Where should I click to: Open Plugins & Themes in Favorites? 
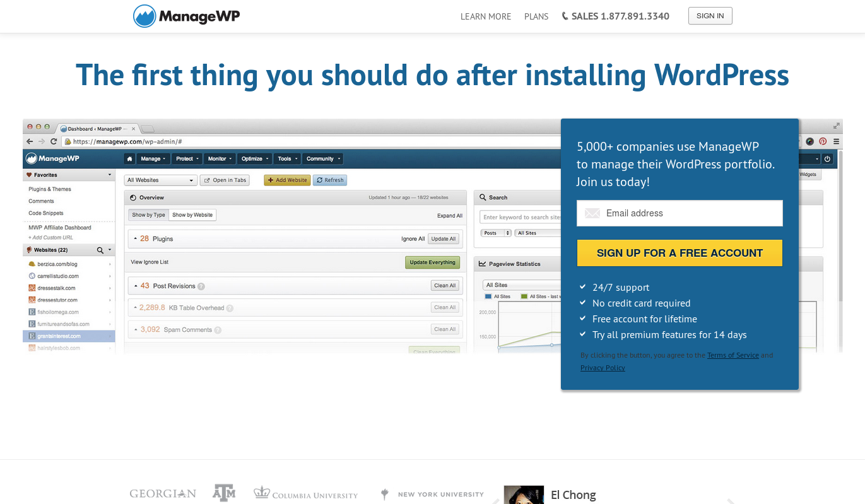[50, 189]
